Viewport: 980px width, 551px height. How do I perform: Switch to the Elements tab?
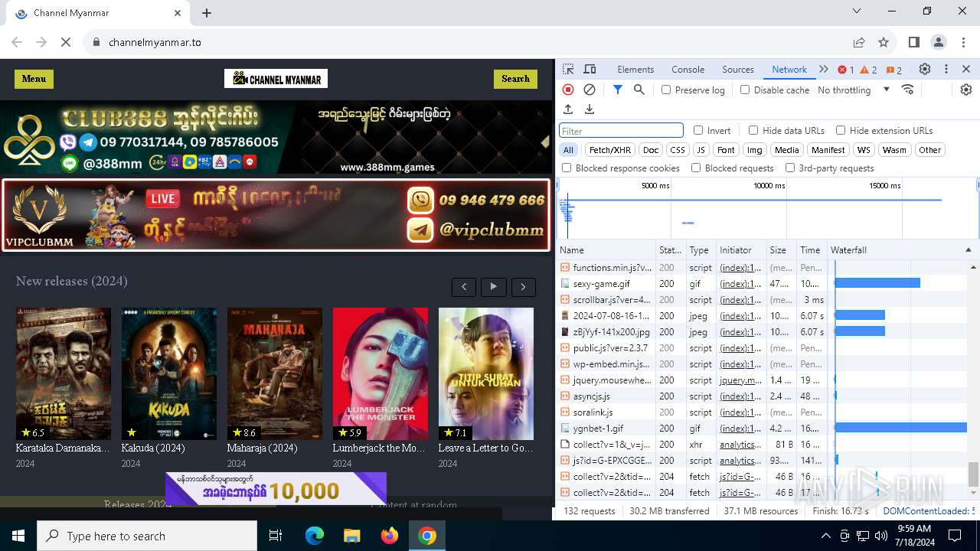(635, 70)
